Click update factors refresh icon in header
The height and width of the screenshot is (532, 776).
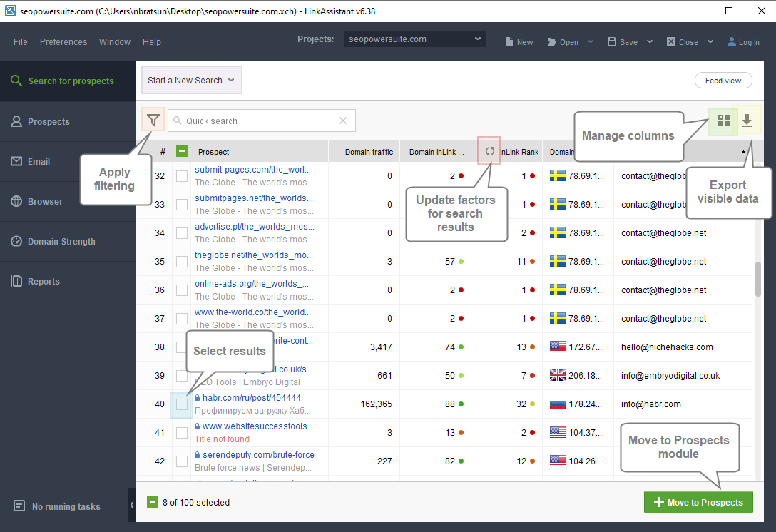click(489, 151)
